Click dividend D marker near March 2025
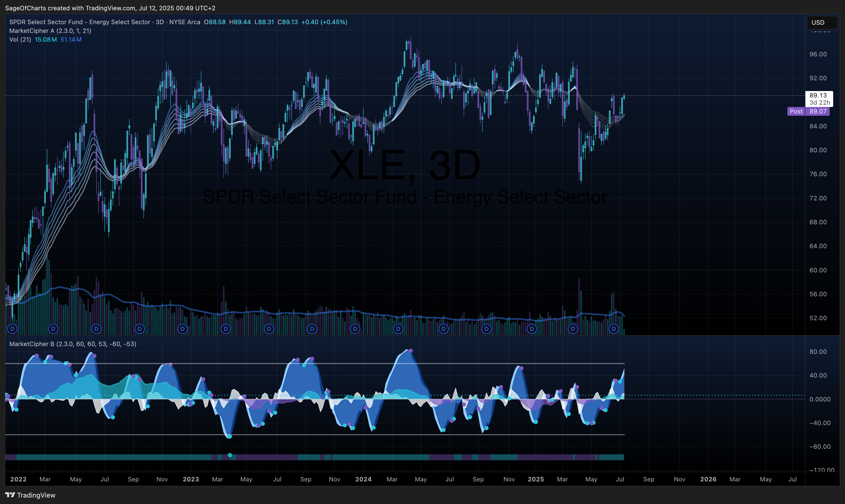Image resolution: width=845 pixels, height=504 pixels. (573, 329)
